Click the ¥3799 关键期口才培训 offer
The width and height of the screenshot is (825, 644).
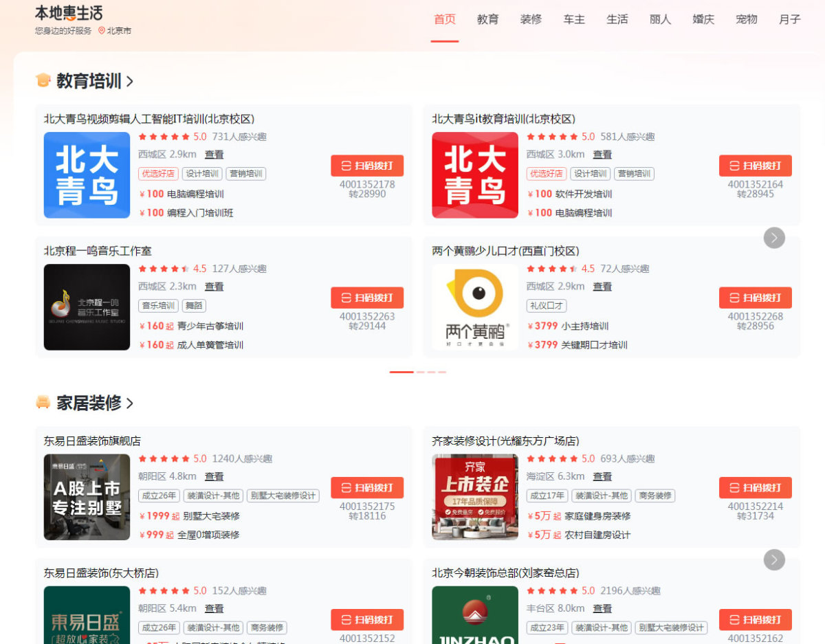pyautogui.click(x=577, y=345)
